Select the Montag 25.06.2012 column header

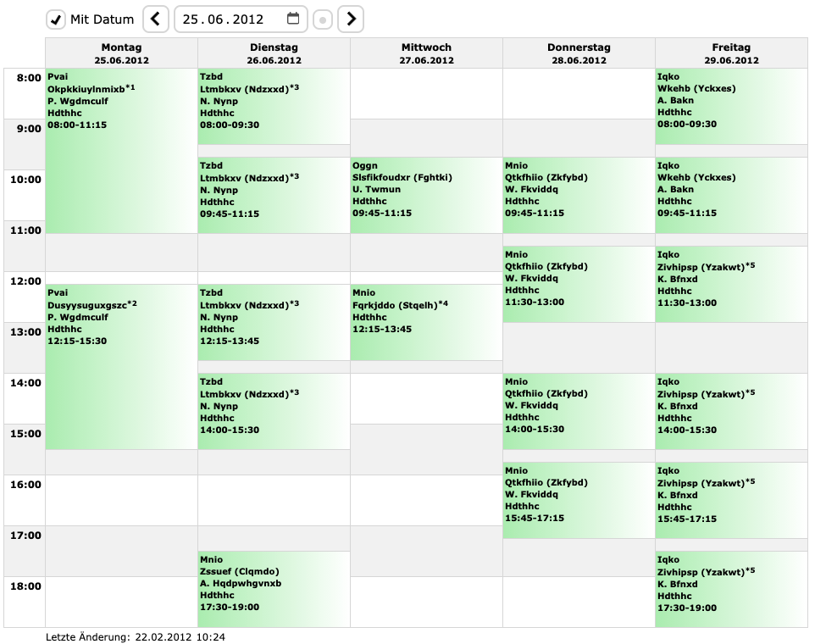coord(120,53)
